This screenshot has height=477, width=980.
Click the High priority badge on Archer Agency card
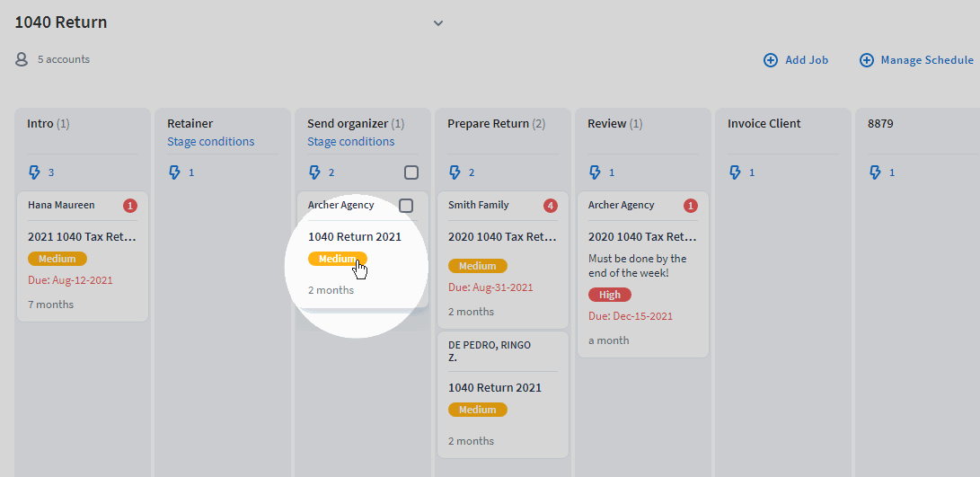click(610, 295)
